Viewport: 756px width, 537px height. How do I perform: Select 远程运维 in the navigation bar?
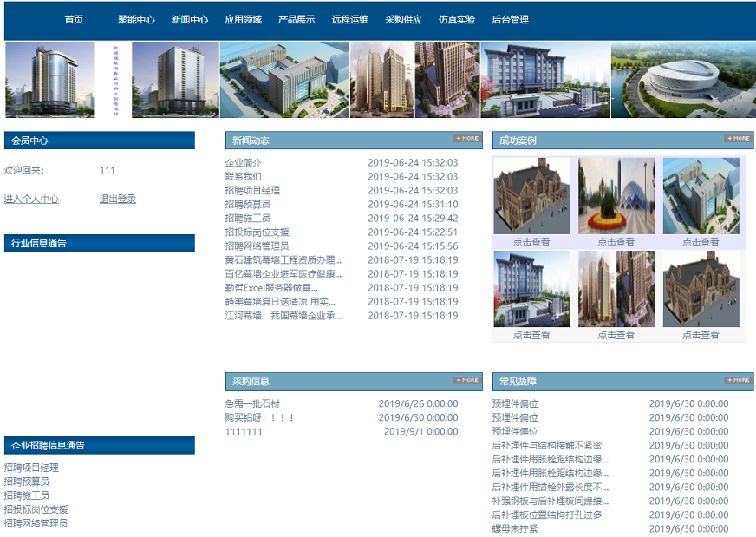(x=349, y=20)
